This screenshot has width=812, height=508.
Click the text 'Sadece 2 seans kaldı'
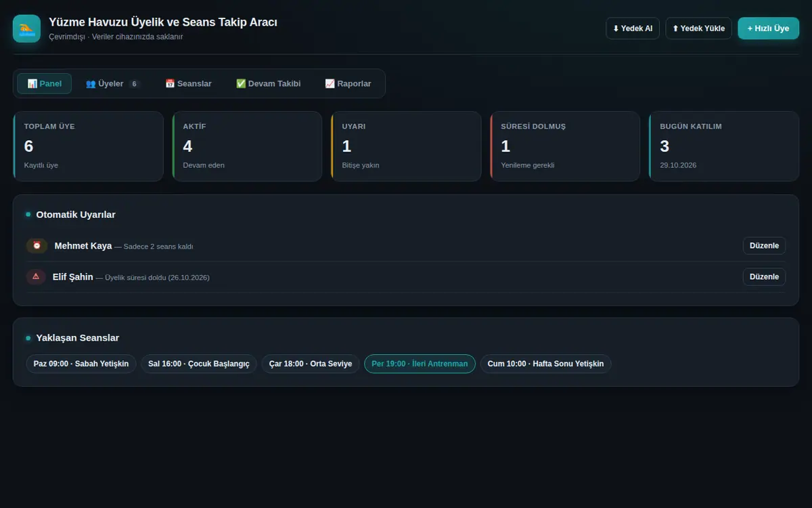coord(158,247)
